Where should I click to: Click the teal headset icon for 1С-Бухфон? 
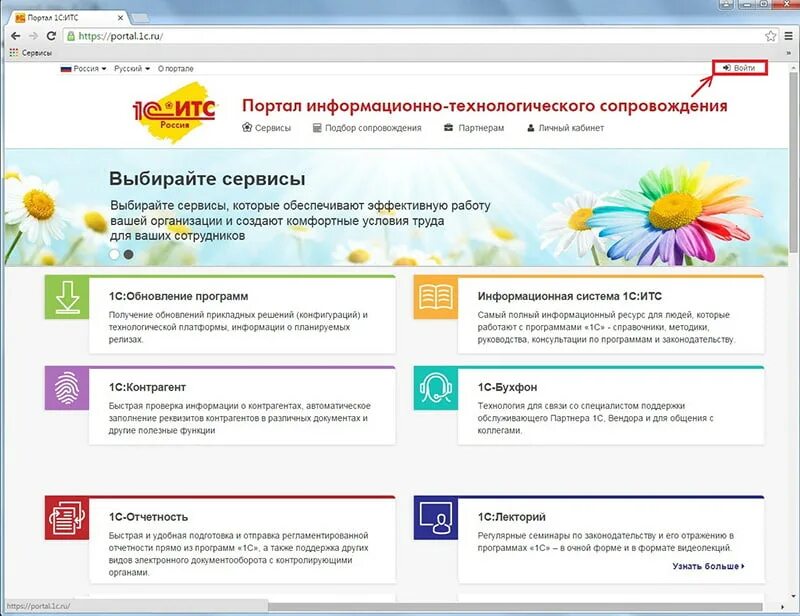pos(436,388)
